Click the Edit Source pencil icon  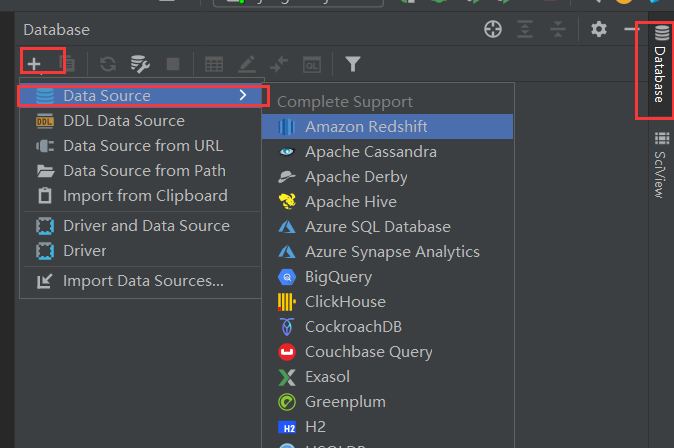click(x=247, y=64)
